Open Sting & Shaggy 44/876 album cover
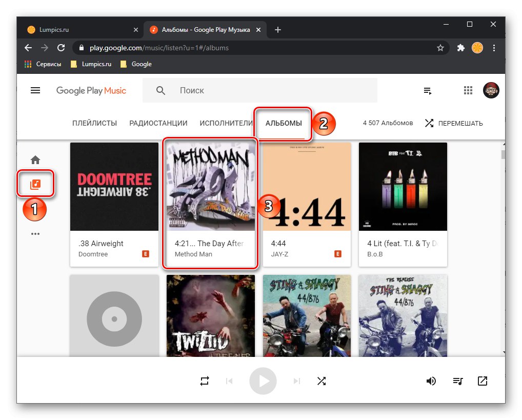 (307, 316)
